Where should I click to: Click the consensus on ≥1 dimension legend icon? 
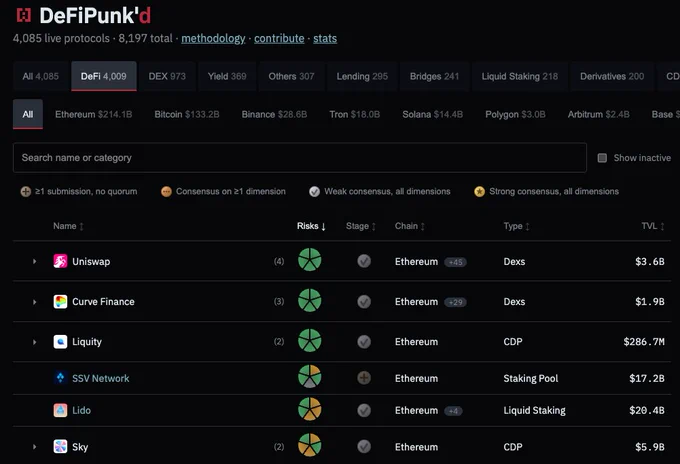pyautogui.click(x=166, y=191)
